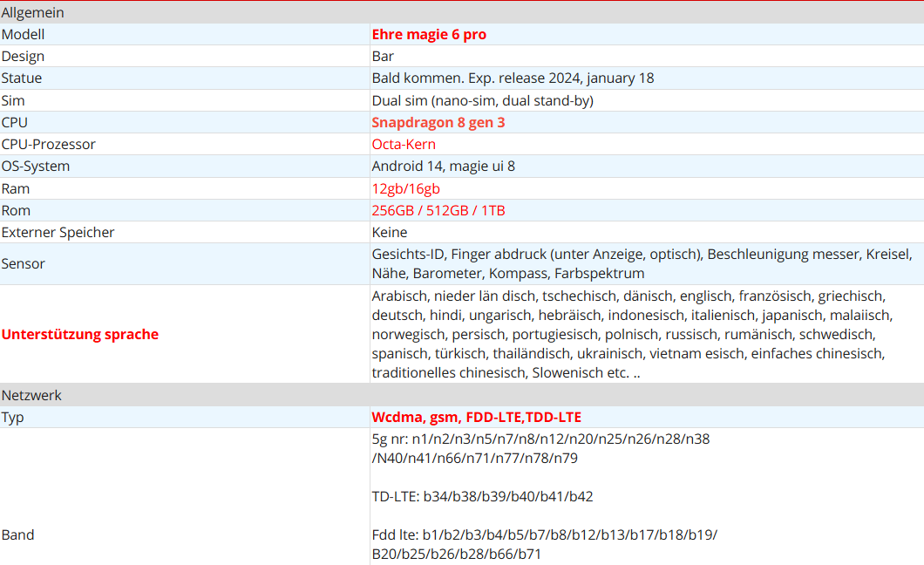This screenshot has width=924, height=565.
Task: Select the 'Rom' row label
Action: [x=16, y=210]
